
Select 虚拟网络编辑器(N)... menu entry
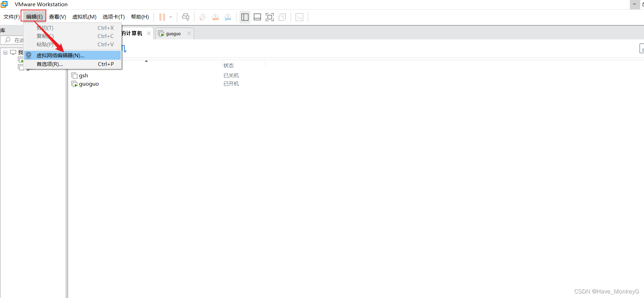pyautogui.click(x=73, y=55)
